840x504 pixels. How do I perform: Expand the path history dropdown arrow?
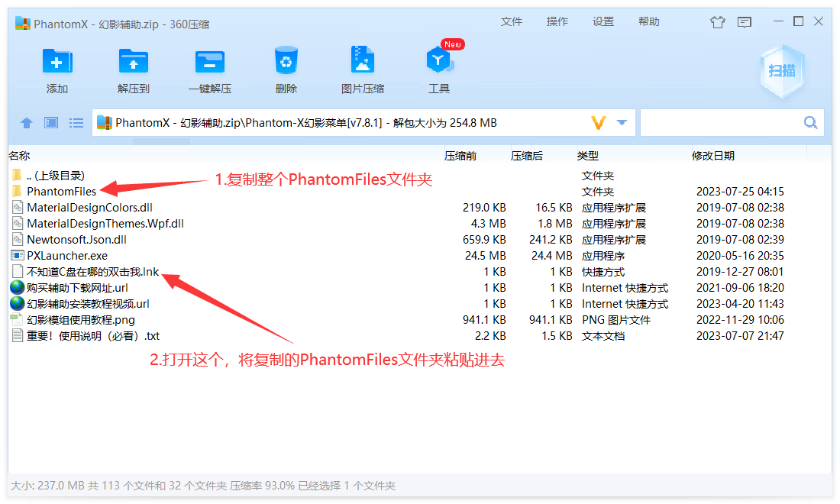click(622, 123)
